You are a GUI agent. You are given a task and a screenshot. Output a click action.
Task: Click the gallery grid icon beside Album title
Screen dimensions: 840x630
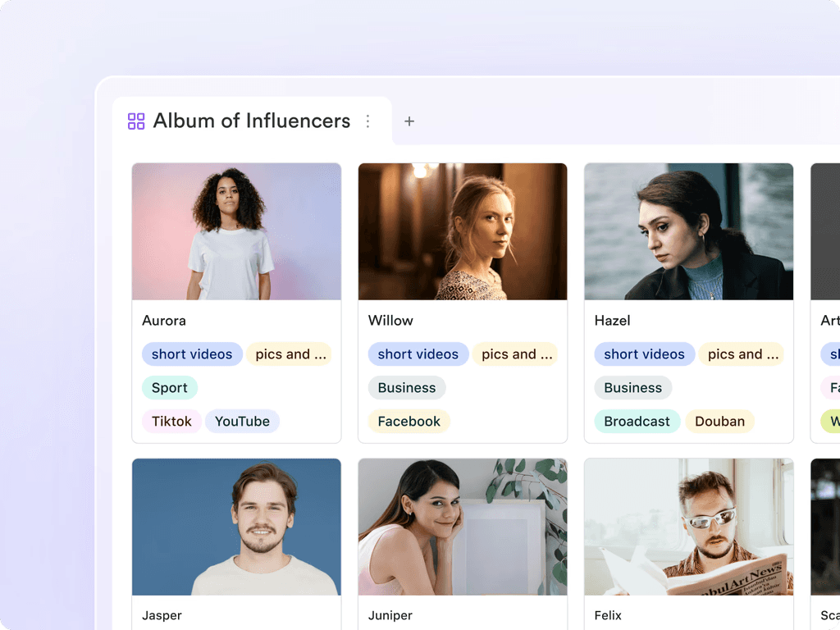point(136,121)
